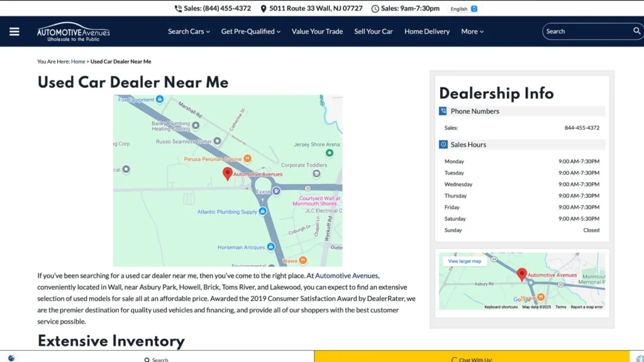This screenshot has height=362, width=644.
Task: Select the Russo Seamless Gutter map marker
Action: [x=217, y=141]
